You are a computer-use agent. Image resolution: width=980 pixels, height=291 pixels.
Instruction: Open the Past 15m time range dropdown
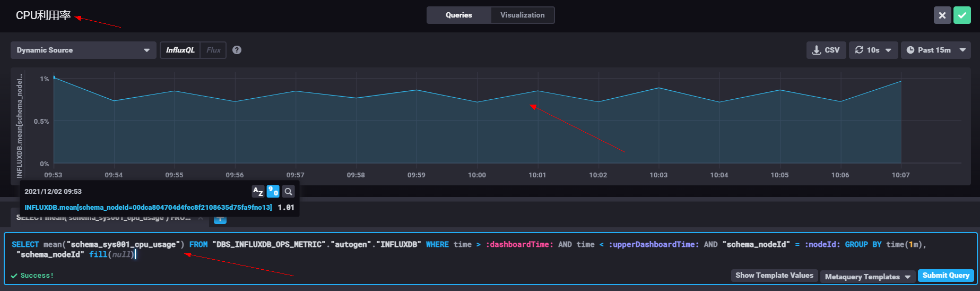(936, 50)
